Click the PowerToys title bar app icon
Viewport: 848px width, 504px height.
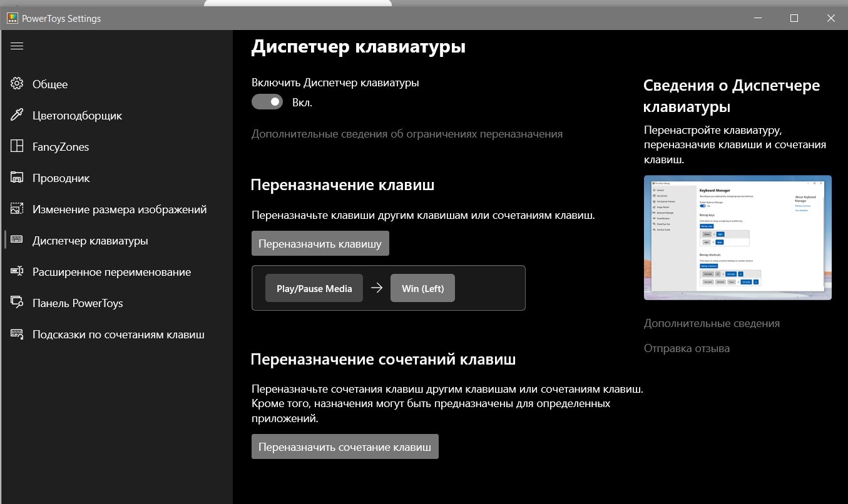(x=12, y=18)
